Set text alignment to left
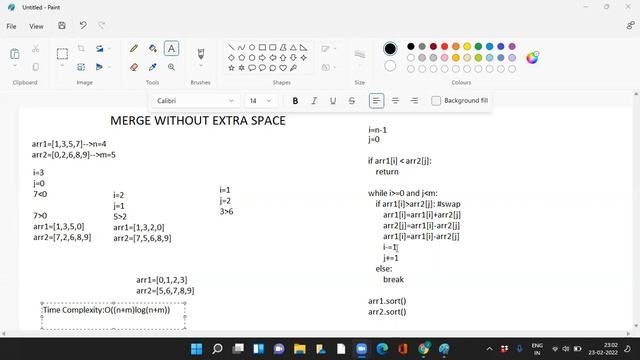Screen dimensions: 640x360 (376, 101)
